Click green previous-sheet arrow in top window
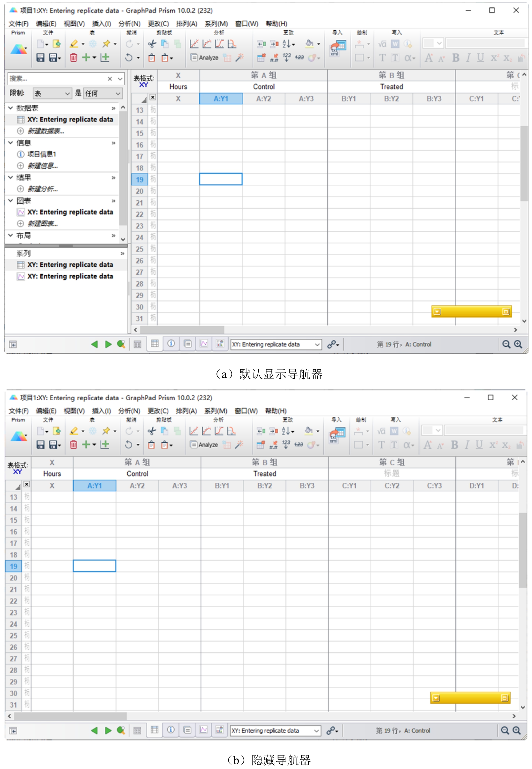 94,344
